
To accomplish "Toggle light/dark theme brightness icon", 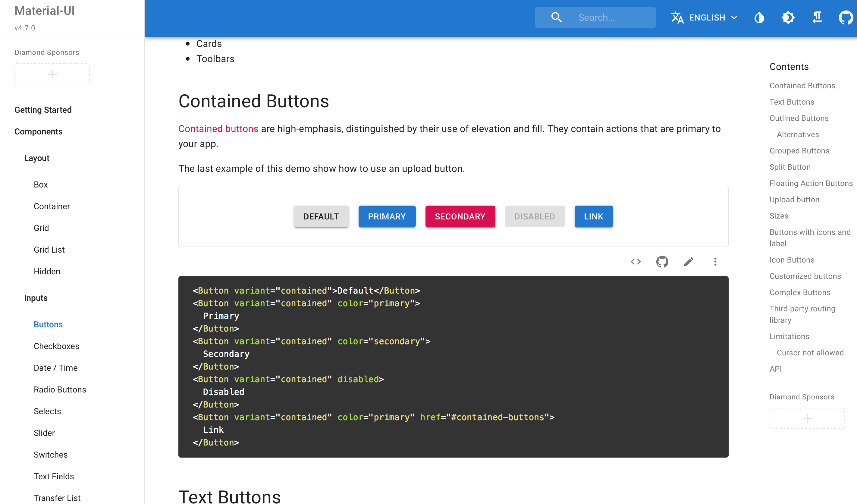I will click(x=788, y=17).
